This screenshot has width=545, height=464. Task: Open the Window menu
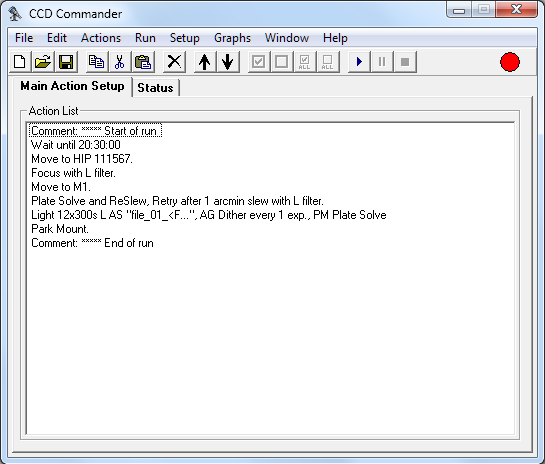coord(287,38)
